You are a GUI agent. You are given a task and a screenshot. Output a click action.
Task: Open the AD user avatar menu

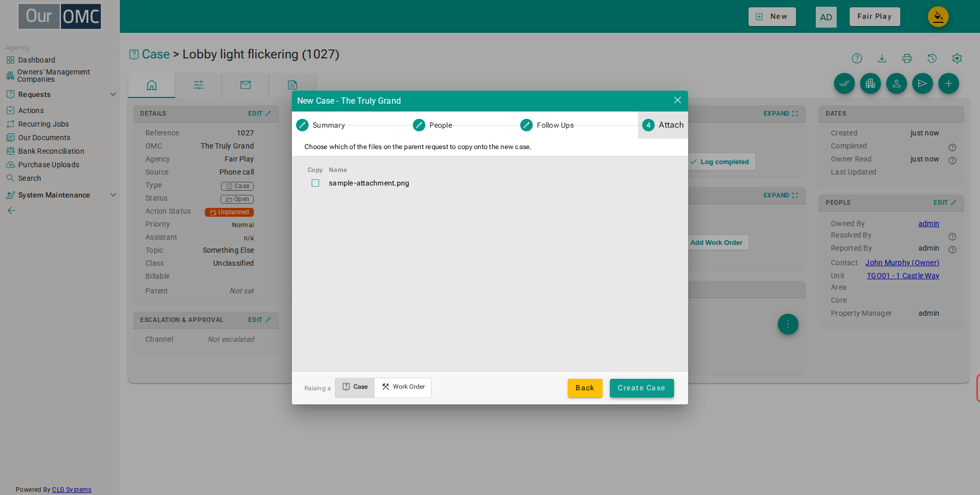click(x=826, y=17)
